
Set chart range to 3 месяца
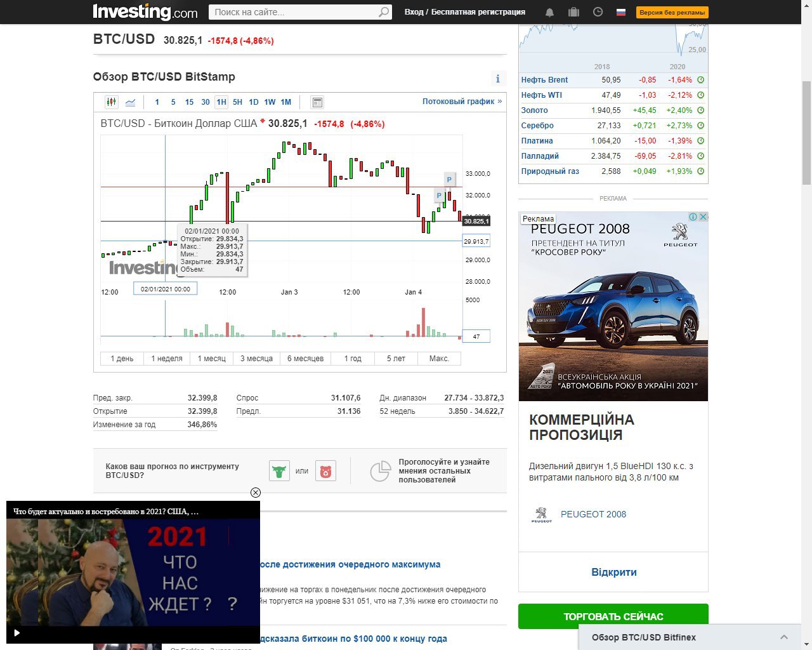coord(257,359)
